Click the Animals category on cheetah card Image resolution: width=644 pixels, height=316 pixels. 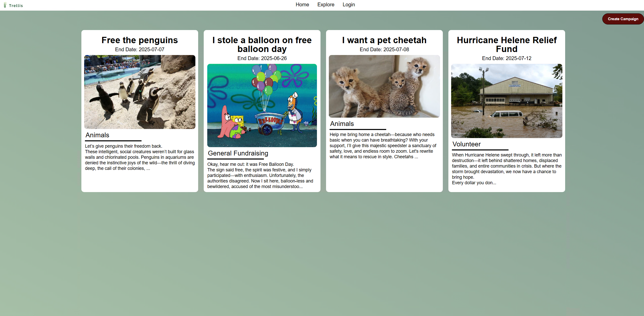[342, 124]
